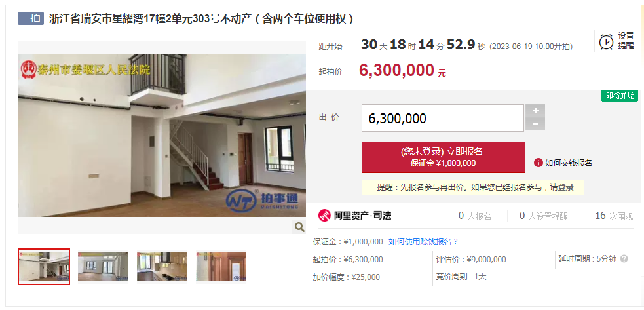Click the 一拍 badge before the title
The width and height of the screenshot is (644, 310).
31,18
